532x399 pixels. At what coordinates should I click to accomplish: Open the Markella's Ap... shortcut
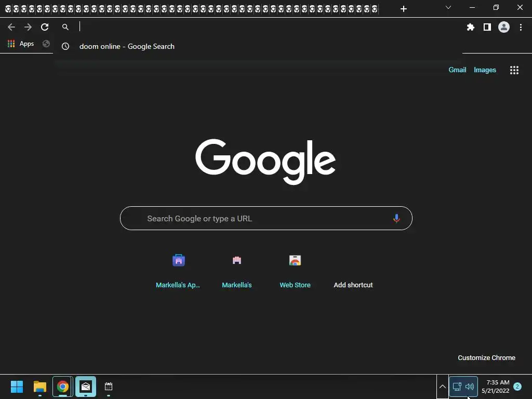tap(178, 270)
